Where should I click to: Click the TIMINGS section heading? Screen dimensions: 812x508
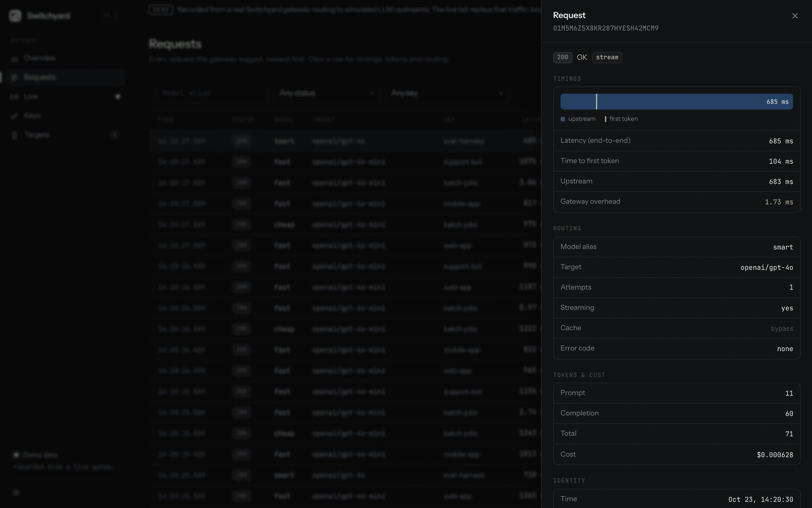click(567, 79)
